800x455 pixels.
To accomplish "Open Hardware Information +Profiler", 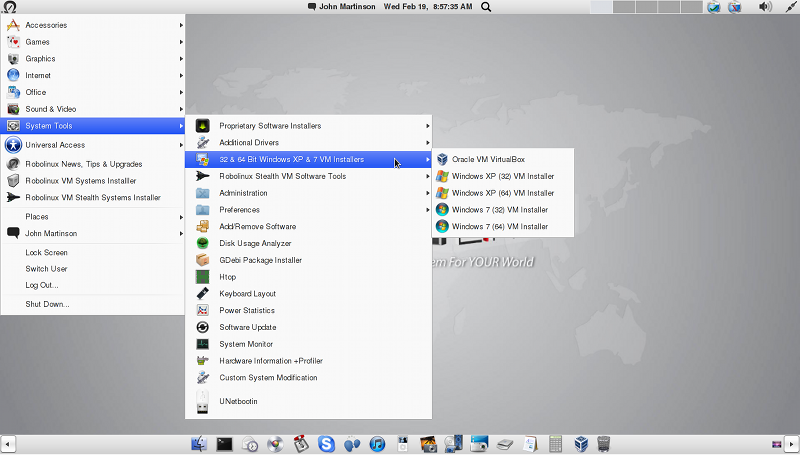I will 308,361.
